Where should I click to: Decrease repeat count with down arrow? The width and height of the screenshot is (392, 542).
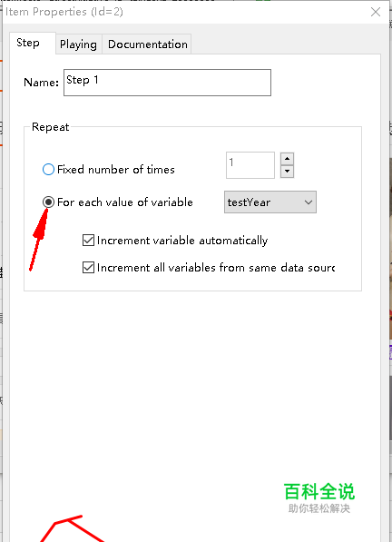click(287, 172)
